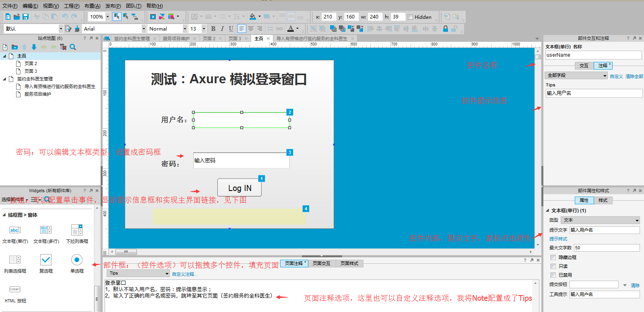Click the 自定义注释 link
Screen dimensions: 644x312
pos(185,274)
